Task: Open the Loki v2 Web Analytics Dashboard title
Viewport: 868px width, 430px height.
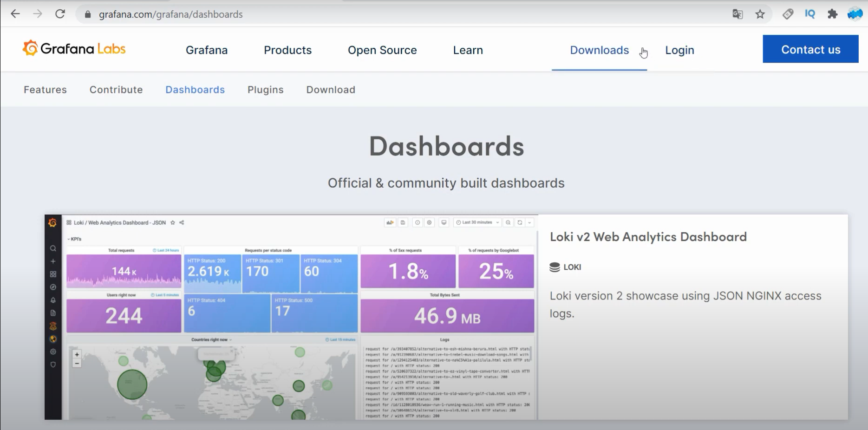Action: [648, 237]
